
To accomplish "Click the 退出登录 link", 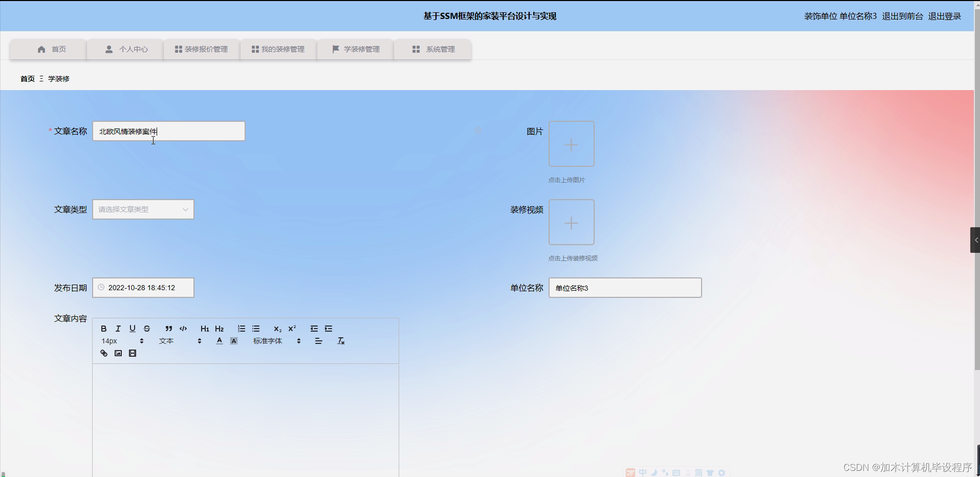I will 945,16.
